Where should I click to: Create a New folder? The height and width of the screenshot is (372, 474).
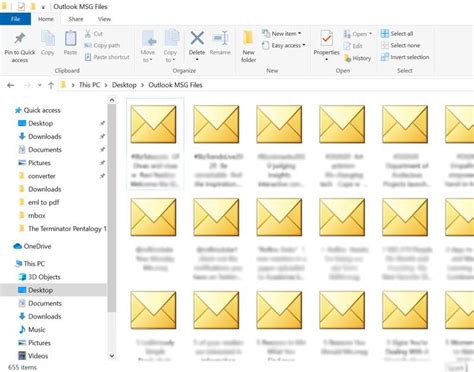[248, 46]
